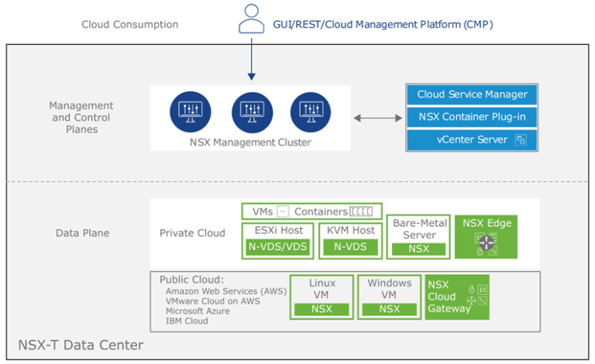The height and width of the screenshot is (364, 595).
Task: Click Management and Control Planes label
Action: 81,117
